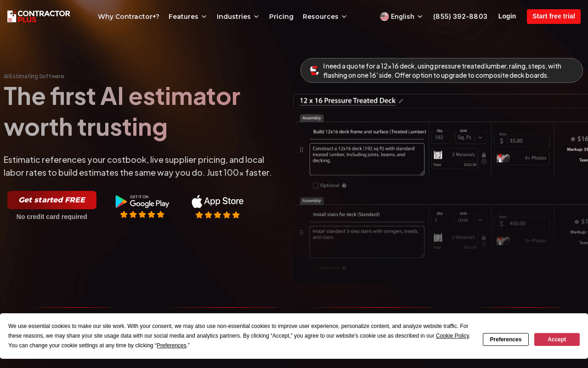Click App Store five-star rating

(x=217, y=215)
